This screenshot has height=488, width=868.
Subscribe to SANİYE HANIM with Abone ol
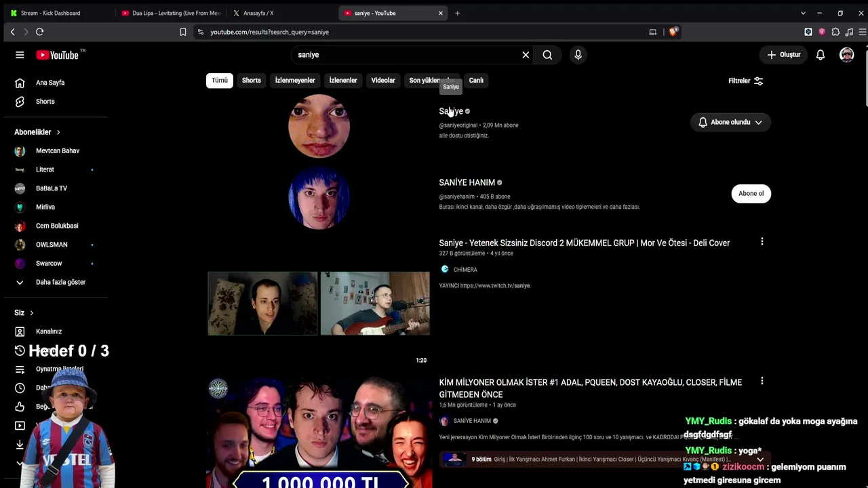pyautogui.click(x=751, y=194)
